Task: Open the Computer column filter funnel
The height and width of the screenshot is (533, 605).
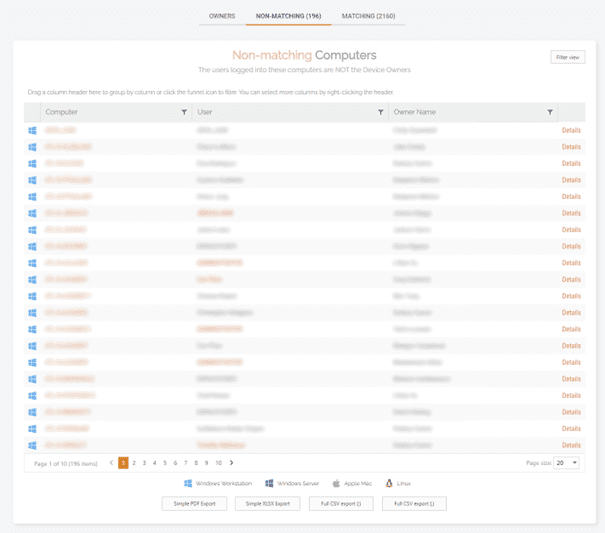Action: 184,112
